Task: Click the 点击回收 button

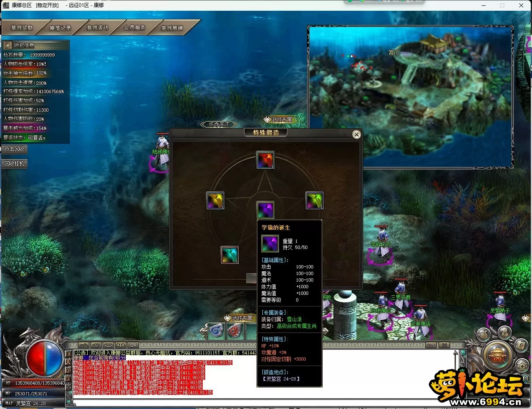Action: click(x=14, y=149)
